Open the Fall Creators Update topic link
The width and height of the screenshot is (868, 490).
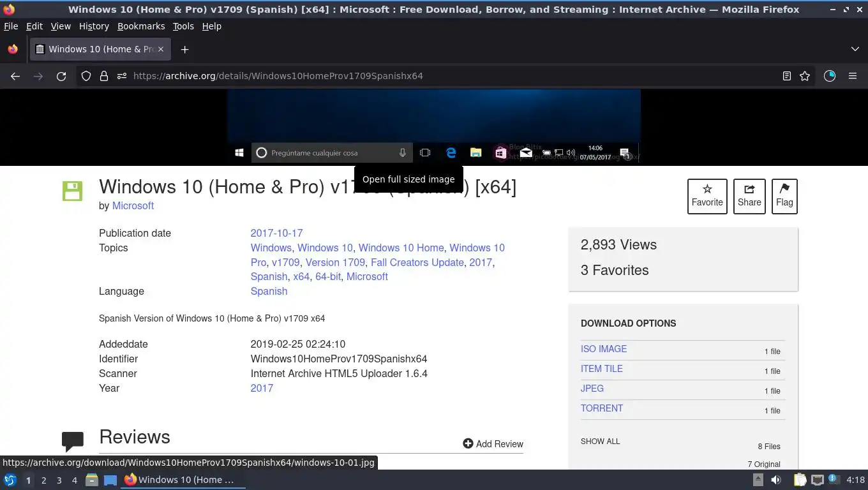click(x=417, y=262)
